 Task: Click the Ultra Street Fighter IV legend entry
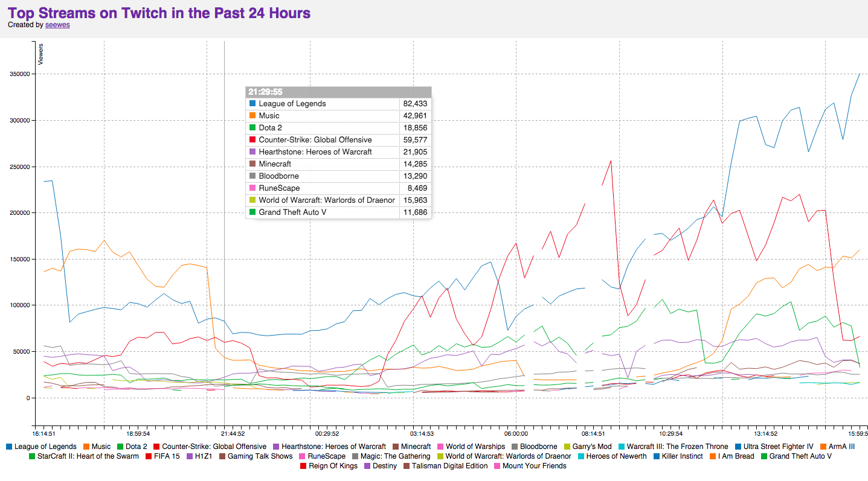[774, 447]
